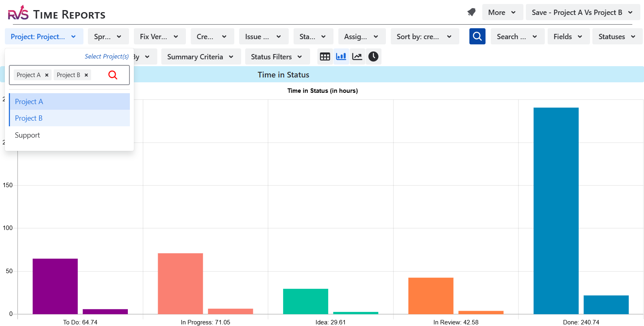
Task: Click the 'In Review: 42.58' axis label
Action: 456,322
